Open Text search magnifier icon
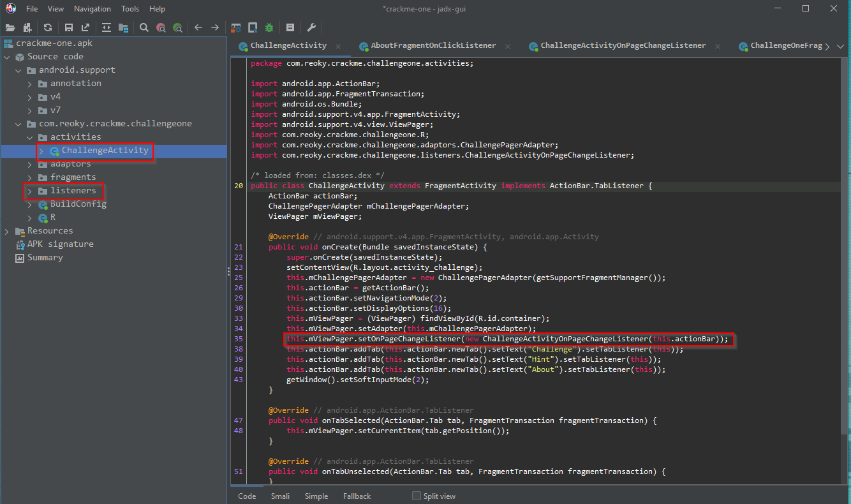Viewport: 851px width, 504px height. pos(144,27)
